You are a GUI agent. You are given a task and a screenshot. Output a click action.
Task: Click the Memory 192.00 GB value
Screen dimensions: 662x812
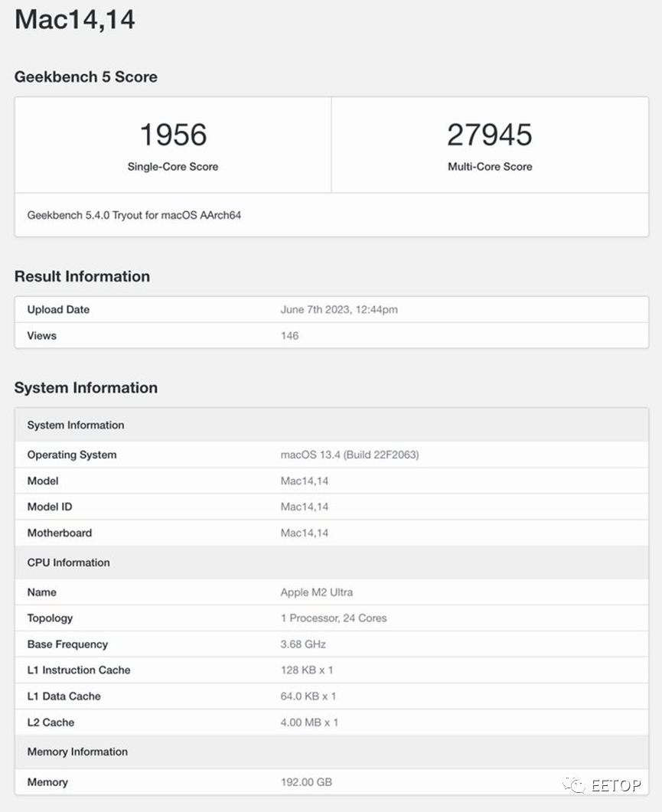tap(306, 782)
